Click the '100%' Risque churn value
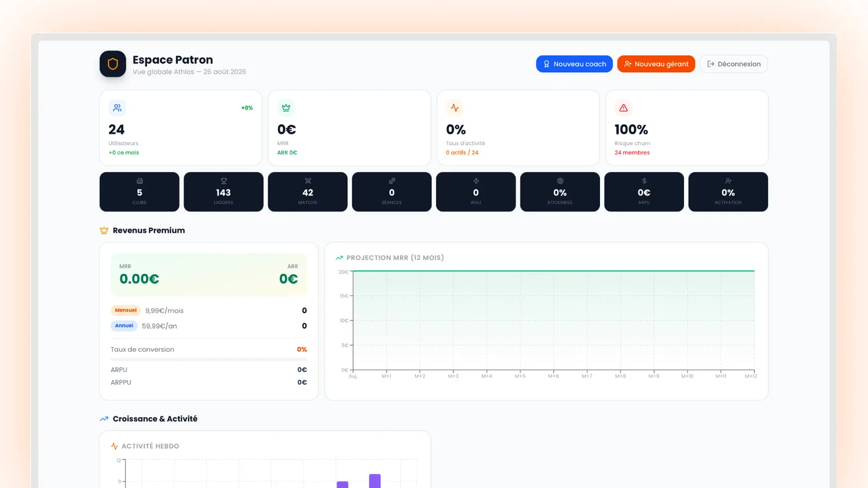The image size is (868, 488). point(631,130)
